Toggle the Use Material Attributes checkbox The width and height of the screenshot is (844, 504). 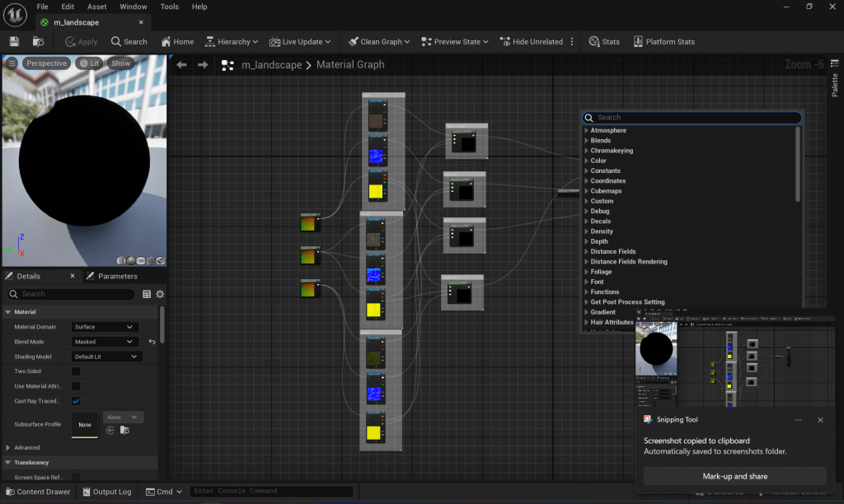click(76, 386)
